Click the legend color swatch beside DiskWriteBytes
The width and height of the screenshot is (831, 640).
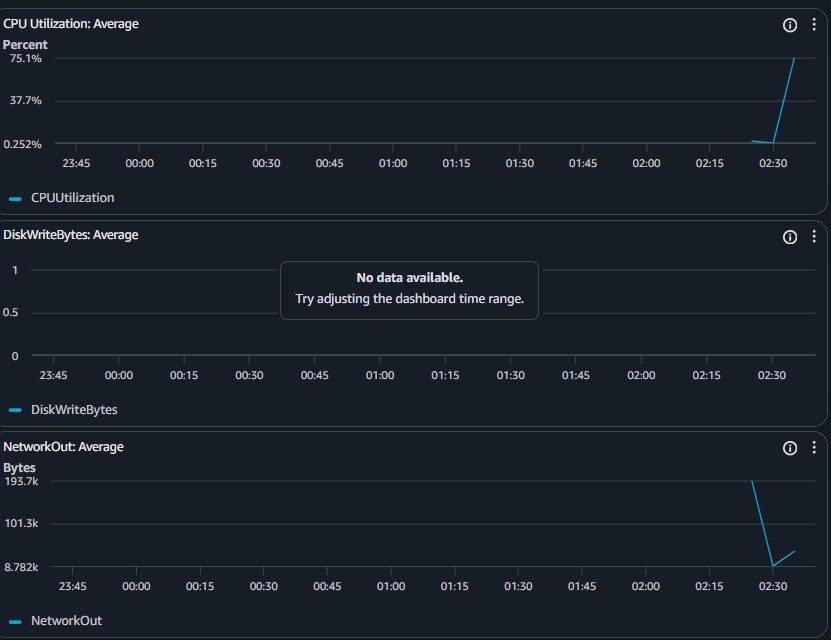(x=13, y=409)
